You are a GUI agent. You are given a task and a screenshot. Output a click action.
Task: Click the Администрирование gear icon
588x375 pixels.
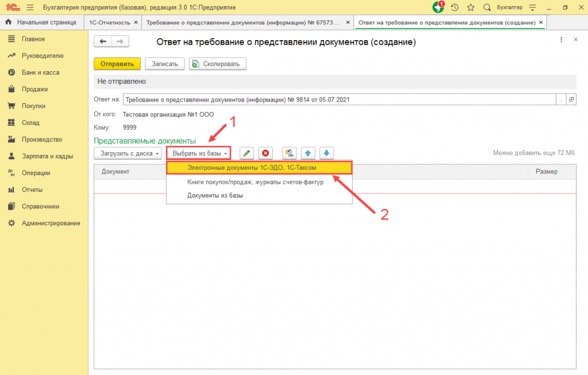[x=11, y=223]
